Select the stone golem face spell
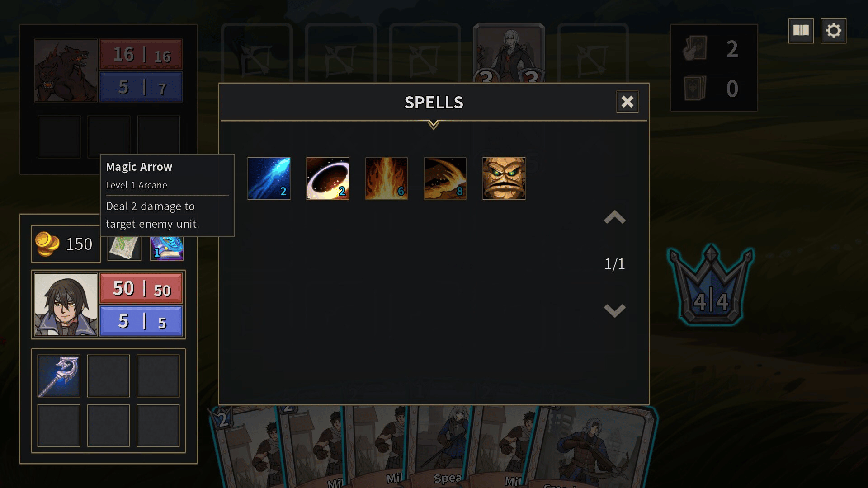868x488 pixels. [x=504, y=178]
